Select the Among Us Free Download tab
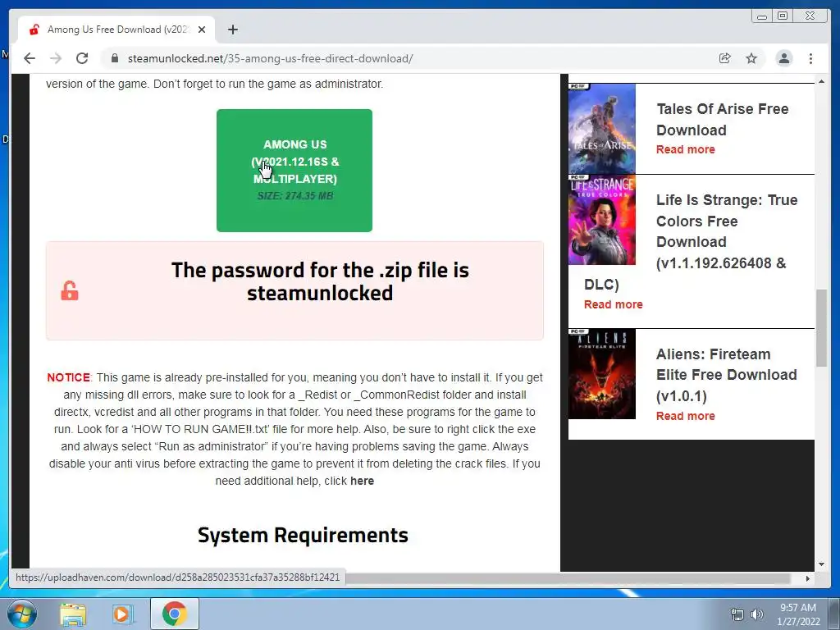This screenshot has height=630, width=840. [116, 30]
